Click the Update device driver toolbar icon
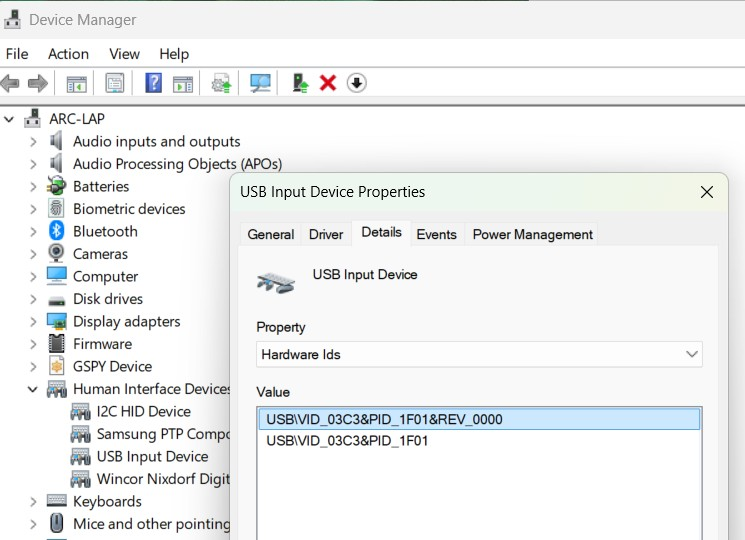This screenshot has width=745, height=540. tap(222, 83)
